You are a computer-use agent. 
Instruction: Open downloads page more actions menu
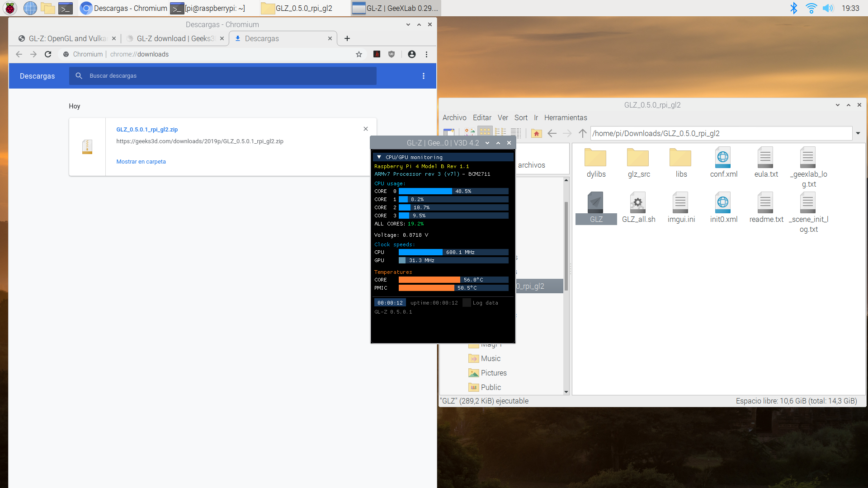coord(424,76)
